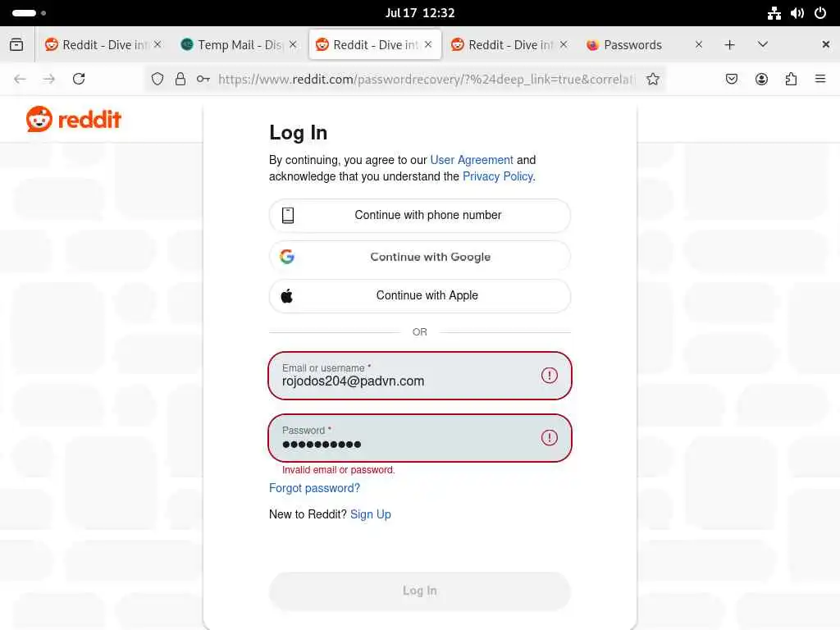Focus the Password field
This screenshot has height=630, width=840.
tap(420, 438)
